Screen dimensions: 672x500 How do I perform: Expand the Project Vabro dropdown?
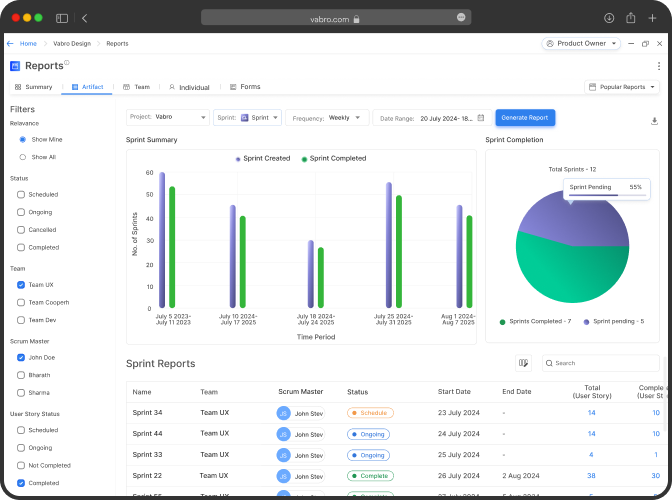point(167,118)
